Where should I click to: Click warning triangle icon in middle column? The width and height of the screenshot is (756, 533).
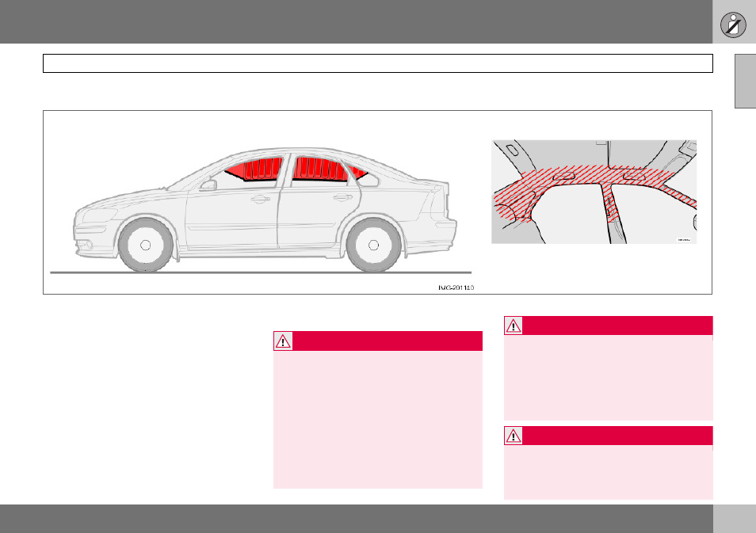(x=283, y=341)
